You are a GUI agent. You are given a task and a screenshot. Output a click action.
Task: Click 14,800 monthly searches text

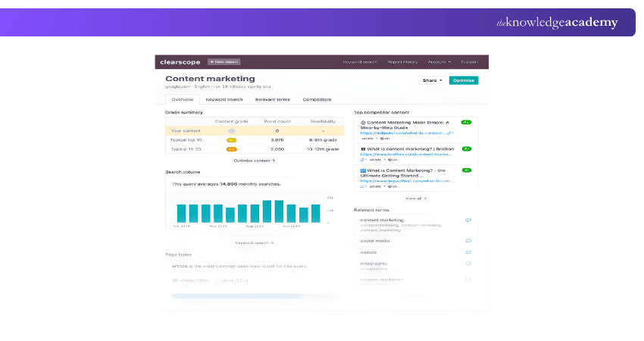(x=250, y=184)
